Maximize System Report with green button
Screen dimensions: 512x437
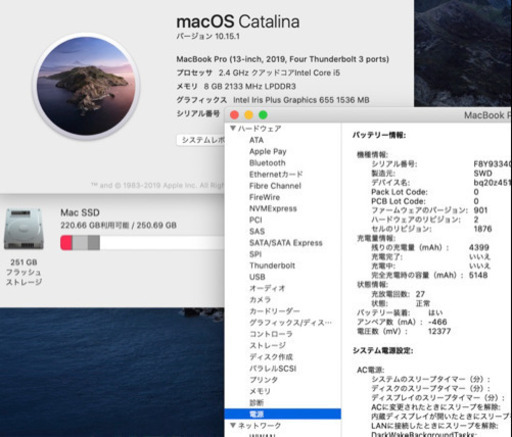[263, 115]
